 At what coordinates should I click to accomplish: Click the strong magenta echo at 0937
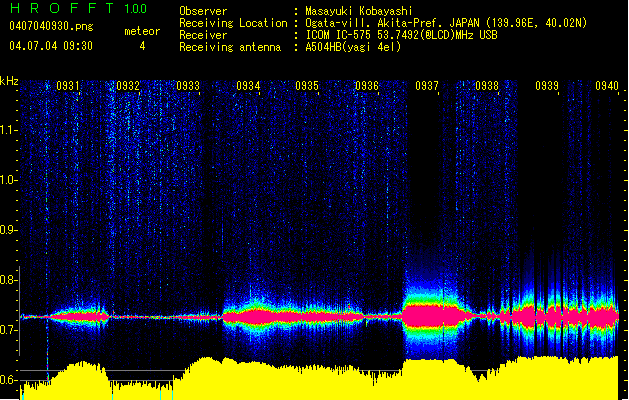tap(432, 317)
